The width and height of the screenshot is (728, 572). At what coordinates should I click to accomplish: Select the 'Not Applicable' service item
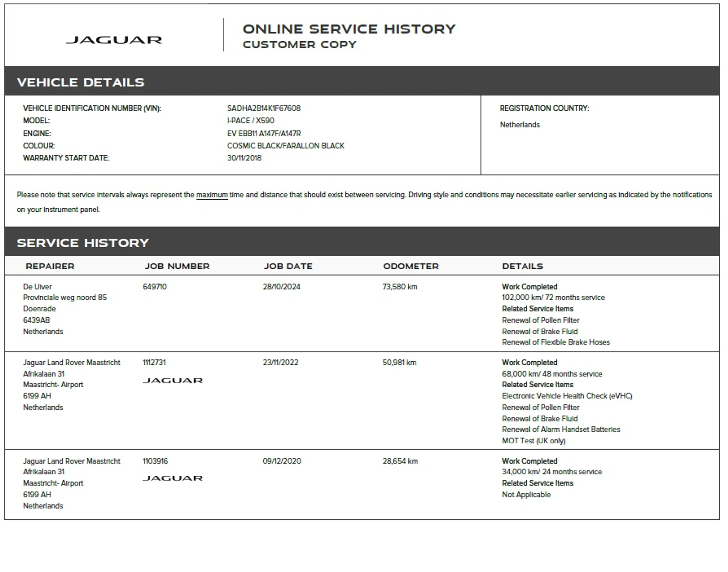click(526, 494)
